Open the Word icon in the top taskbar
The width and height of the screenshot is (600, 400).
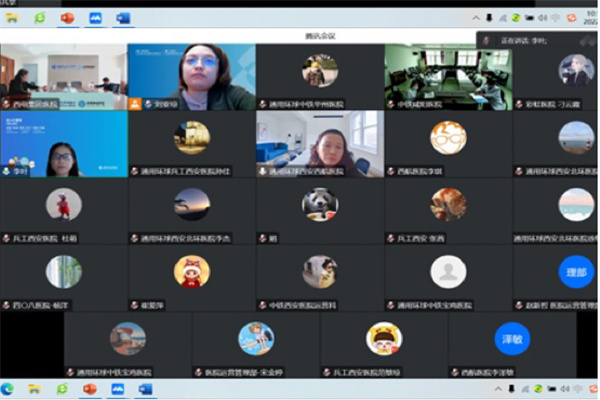[x=123, y=18]
